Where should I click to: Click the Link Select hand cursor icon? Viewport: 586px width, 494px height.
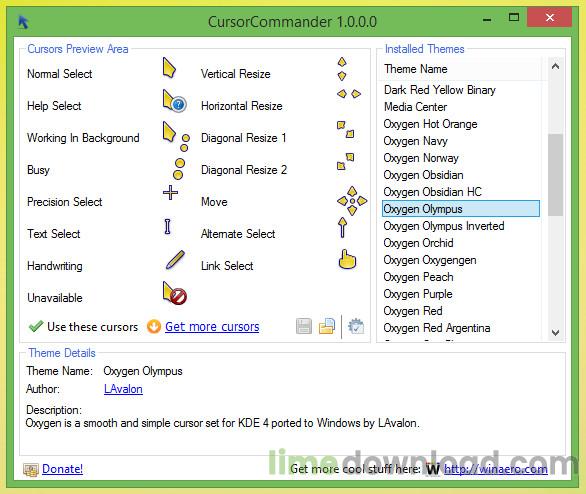[347, 259]
